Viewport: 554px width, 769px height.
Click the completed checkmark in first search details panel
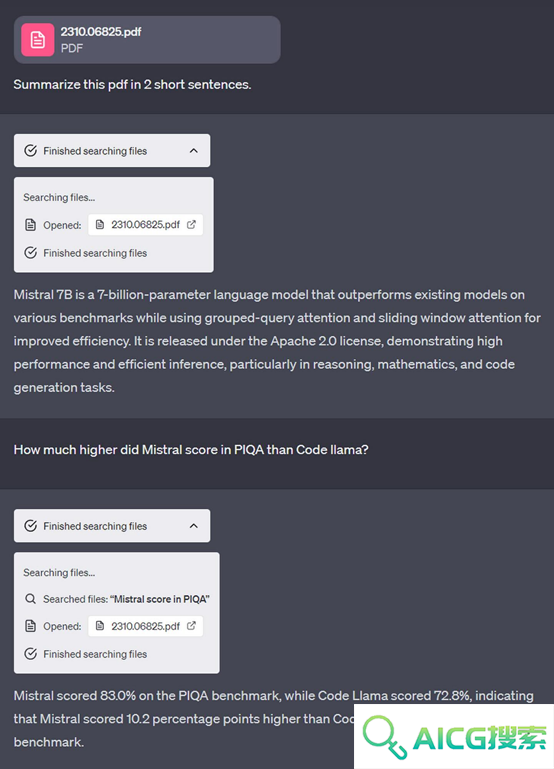coord(30,253)
